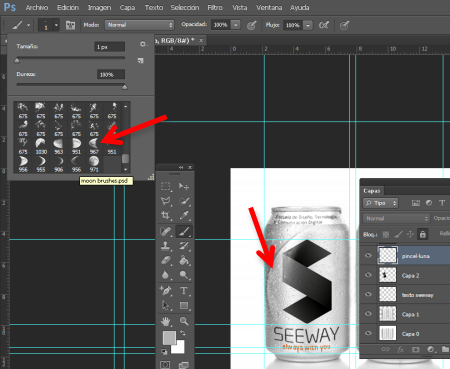This screenshot has height=369, width=450.
Task: Select the Rectangle shape tool
Action: [x=184, y=305]
